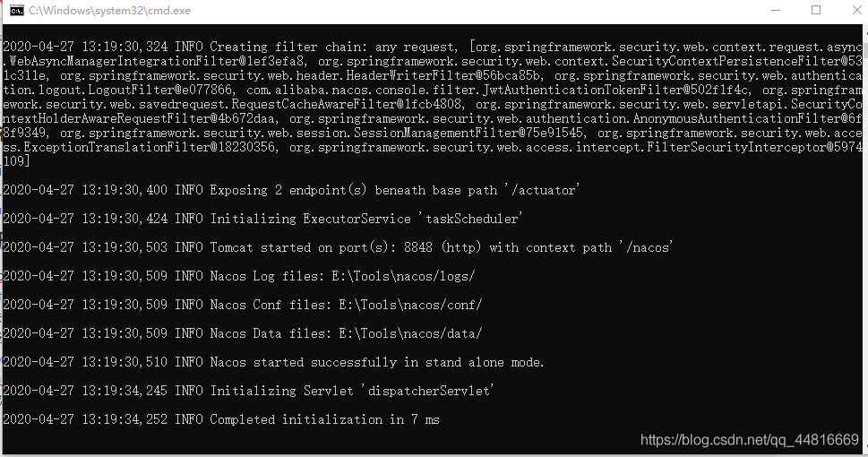This screenshot has height=457, width=868.
Task: Click the C:\Windows\system32\cmd.exe title text
Action: pyautogui.click(x=109, y=11)
